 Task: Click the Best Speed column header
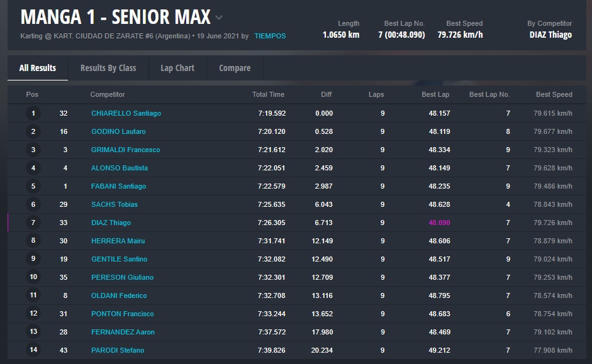(x=554, y=94)
